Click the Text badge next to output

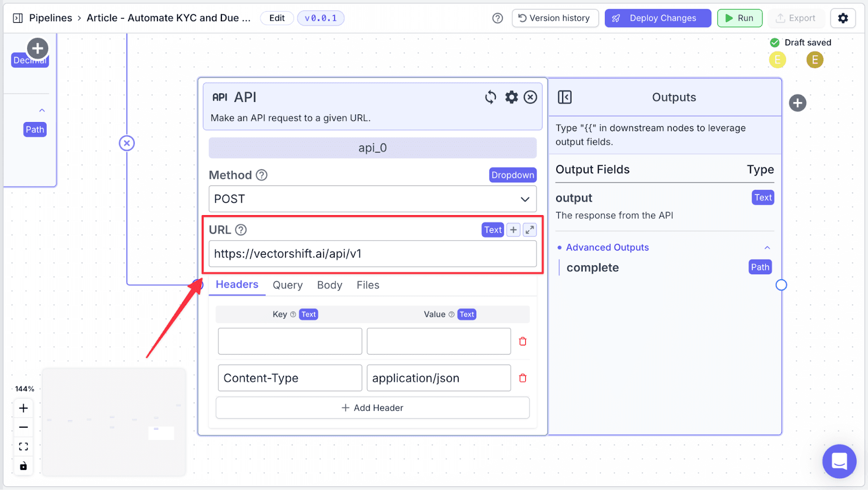coord(763,197)
